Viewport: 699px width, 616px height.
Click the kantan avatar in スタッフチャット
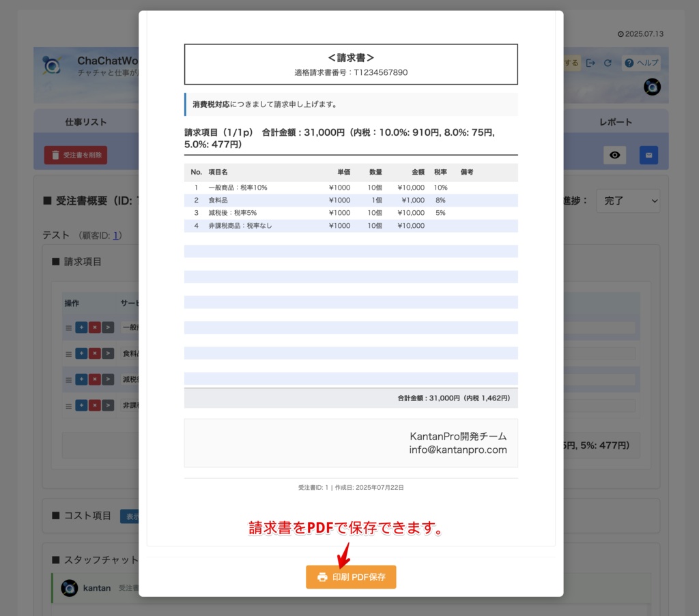pyautogui.click(x=69, y=587)
